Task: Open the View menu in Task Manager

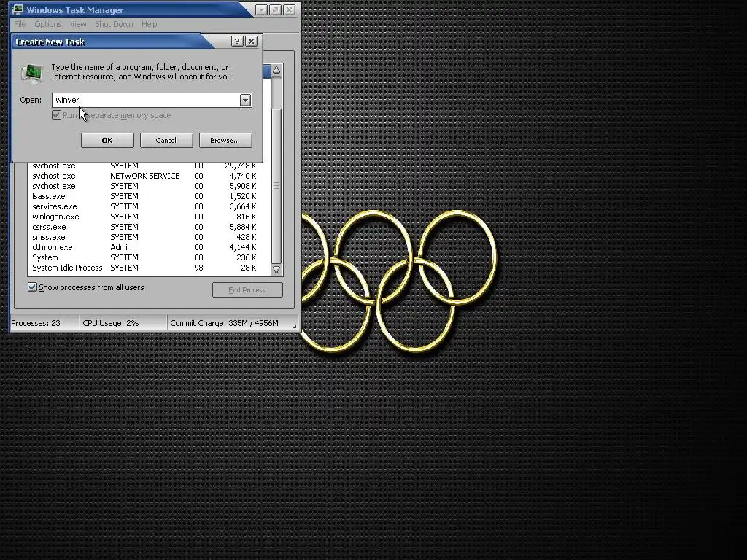Action: click(78, 24)
